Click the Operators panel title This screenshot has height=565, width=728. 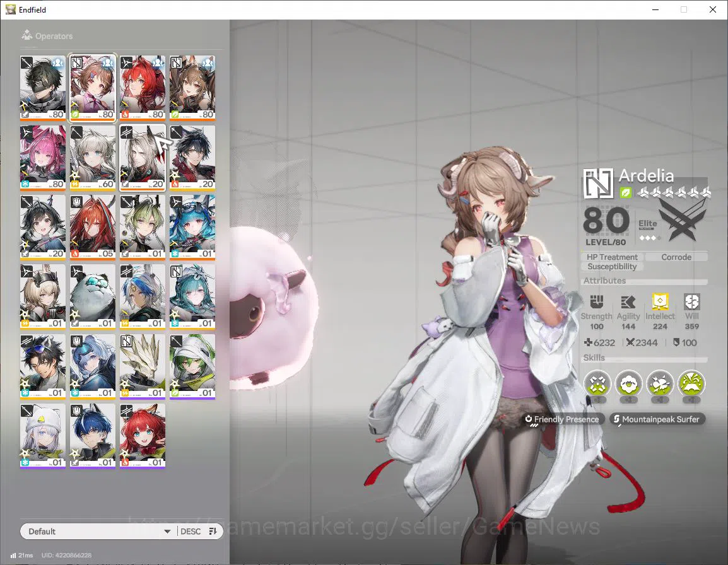(x=54, y=36)
